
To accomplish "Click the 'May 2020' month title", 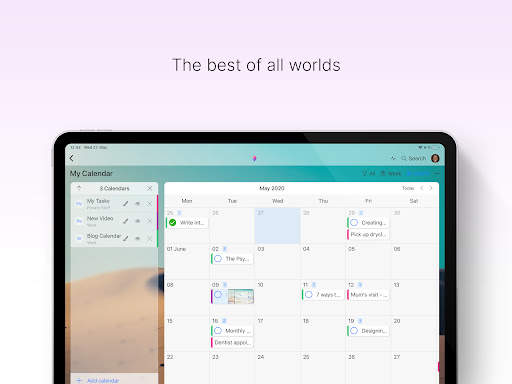I will coord(272,188).
